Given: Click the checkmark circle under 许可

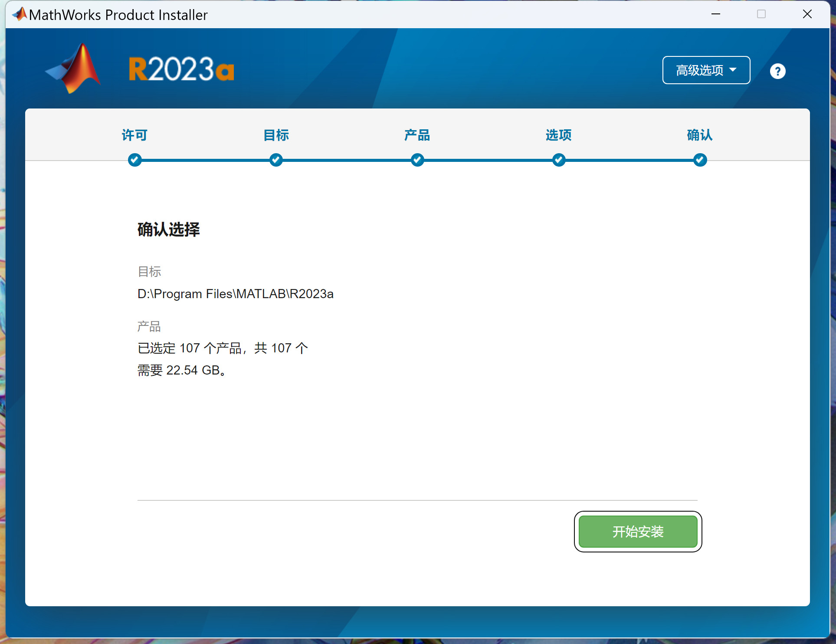Looking at the screenshot, I should [135, 160].
